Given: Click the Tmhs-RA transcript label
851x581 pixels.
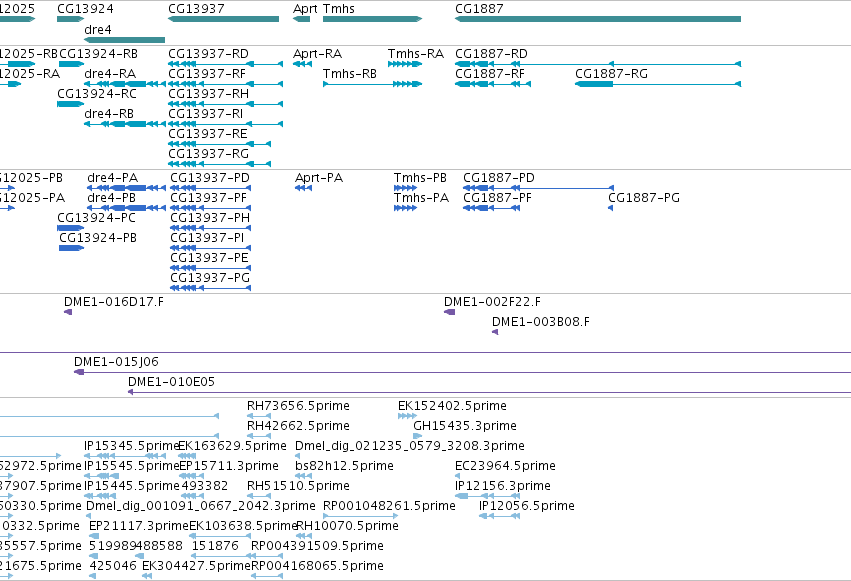Looking at the screenshot, I should 416,54.
